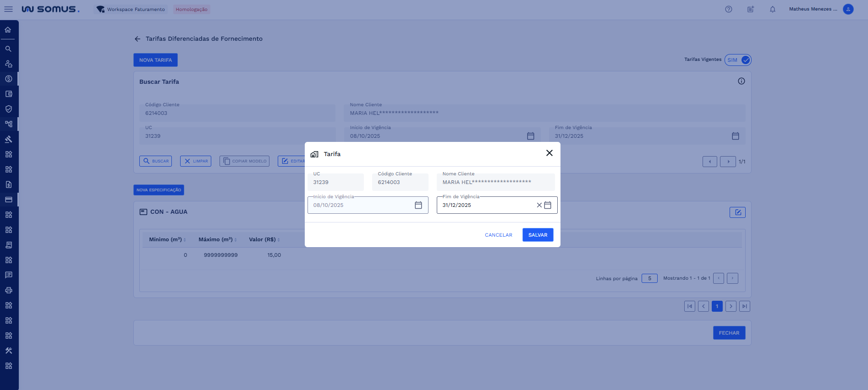Click the search icon in sidebar
868x390 pixels.
[x=8, y=49]
